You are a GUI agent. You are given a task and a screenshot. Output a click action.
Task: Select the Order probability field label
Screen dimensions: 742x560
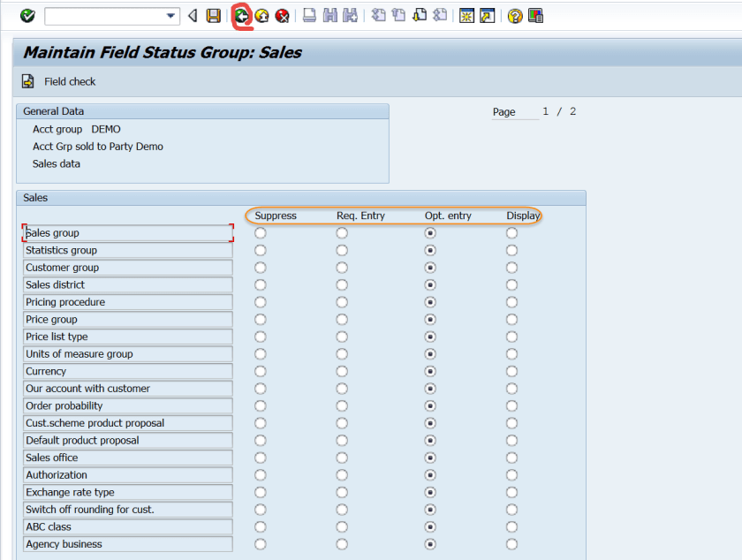pyautogui.click(x=128, y=405)
